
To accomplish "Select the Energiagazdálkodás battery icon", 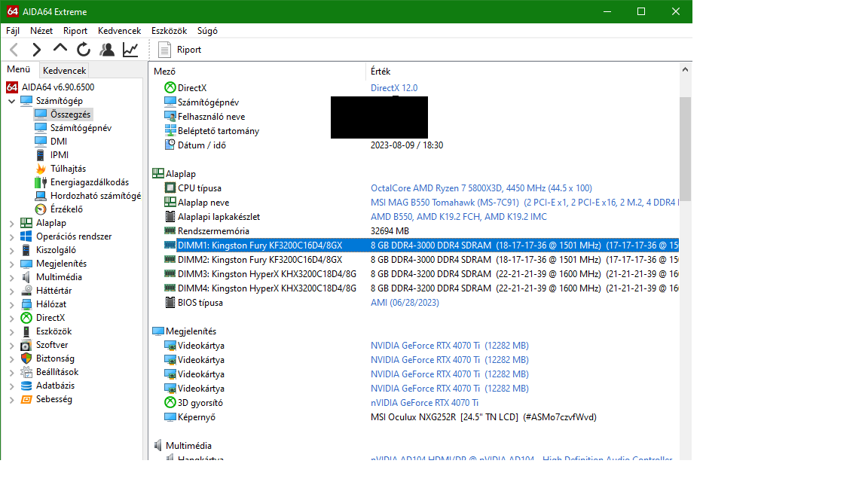I will pos(41,182).
